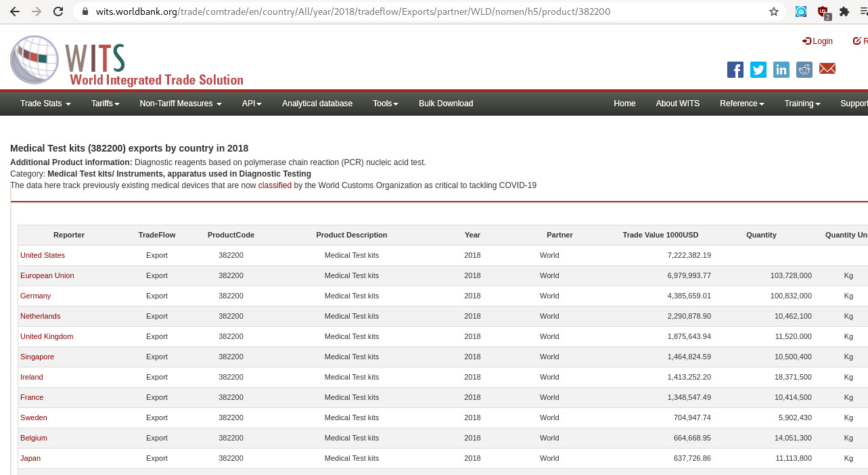Open the Germany reporter link
The height and width of the screenshot is (475, 868).
(x=35, y=296)
